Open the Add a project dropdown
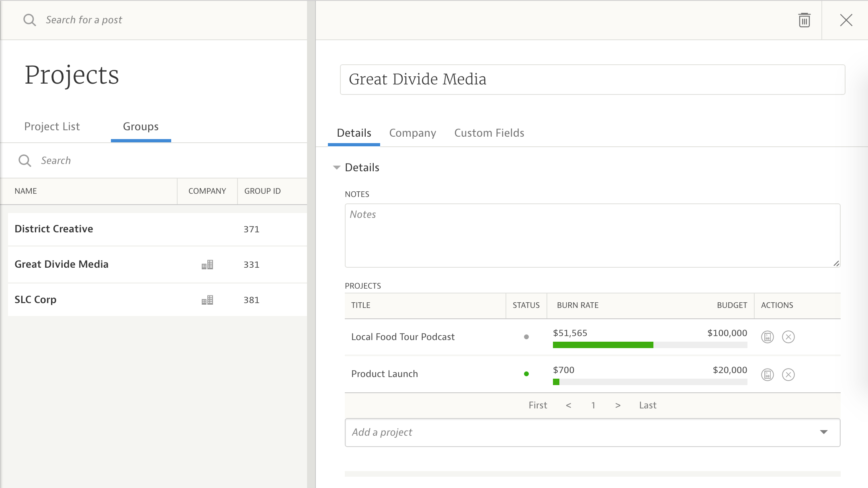This screenshot has height=488, width=868. (x=823, y=432)
